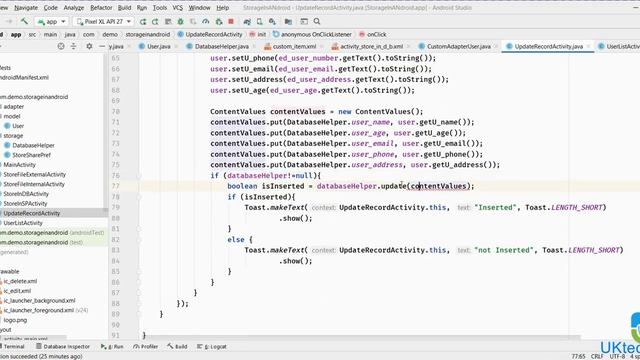This screenshot has height=360, width=640.
Task: Click the fold marker at line 76
Action: [x=139, y=176]
